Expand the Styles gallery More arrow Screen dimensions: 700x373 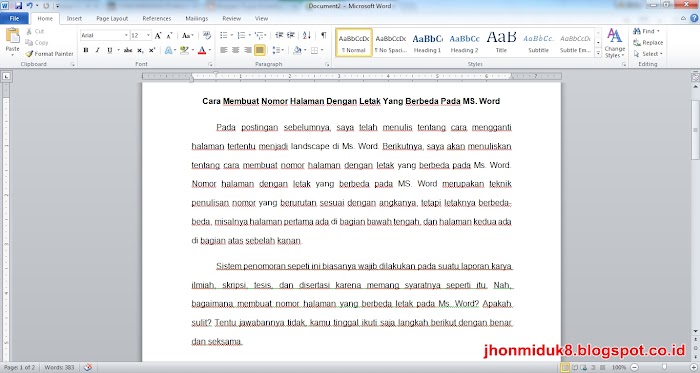click(x=599, y=53)
